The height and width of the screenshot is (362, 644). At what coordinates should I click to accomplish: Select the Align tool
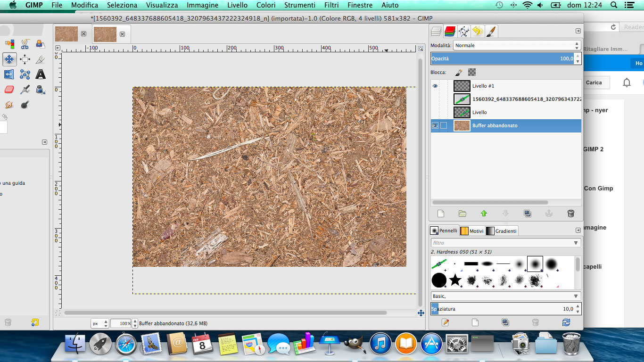25,59
